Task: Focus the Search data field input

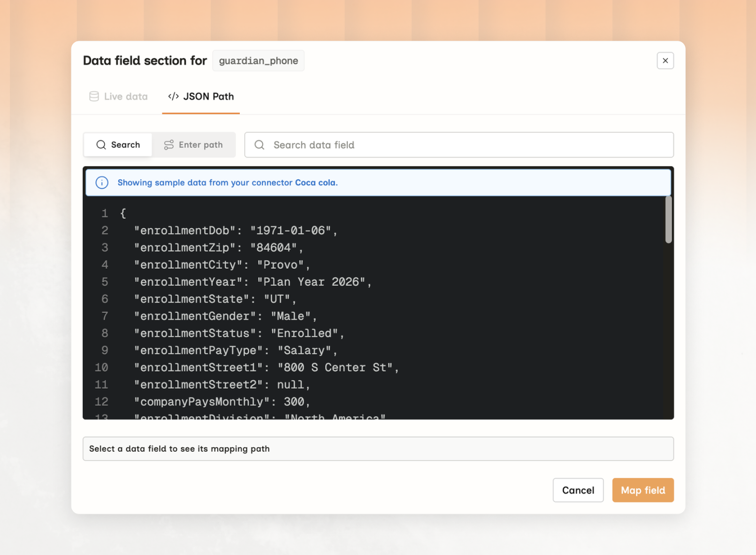Action: 459,145
